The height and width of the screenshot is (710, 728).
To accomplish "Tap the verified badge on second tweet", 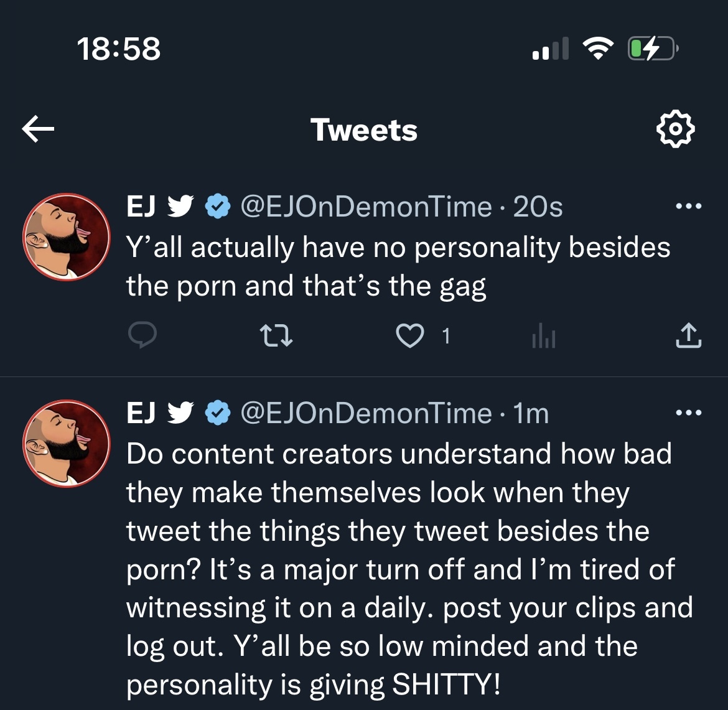I will coord(218,413).
